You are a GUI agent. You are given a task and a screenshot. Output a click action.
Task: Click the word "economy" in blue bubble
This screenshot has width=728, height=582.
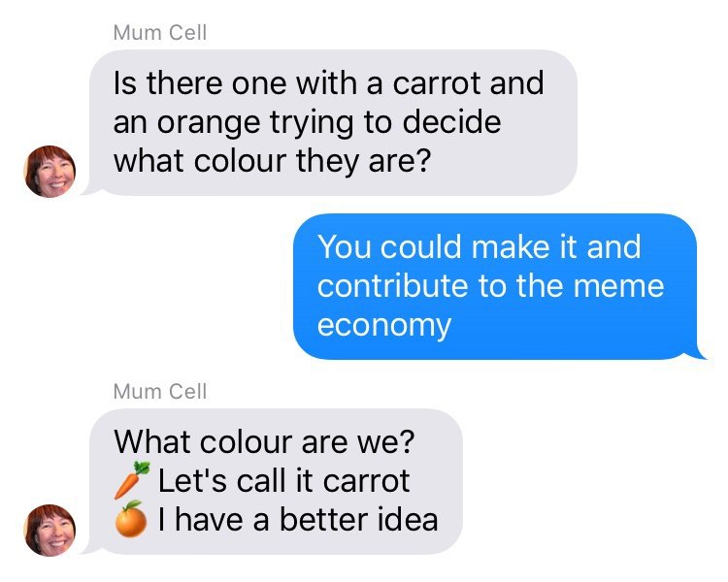(384, 326)
